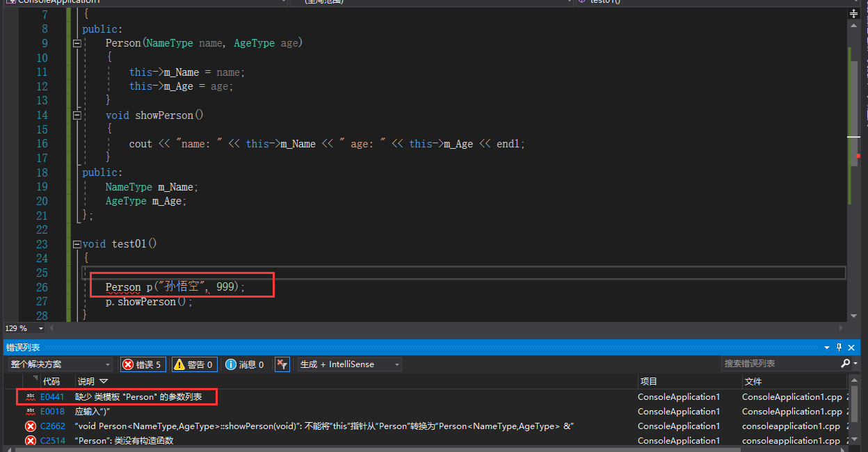Screen dimensions: 868x452
Task: Click the IntelliSense error icon for E0441
Action: tap(30, 397)
